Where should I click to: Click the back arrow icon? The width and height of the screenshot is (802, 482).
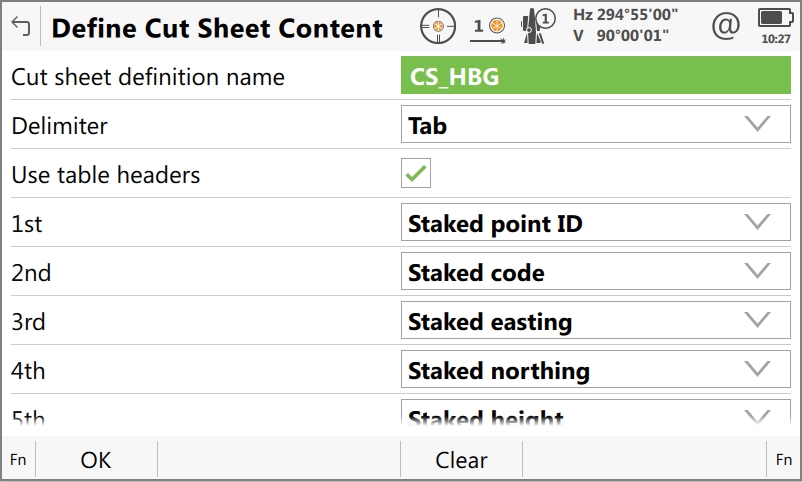tap(20, 27)
